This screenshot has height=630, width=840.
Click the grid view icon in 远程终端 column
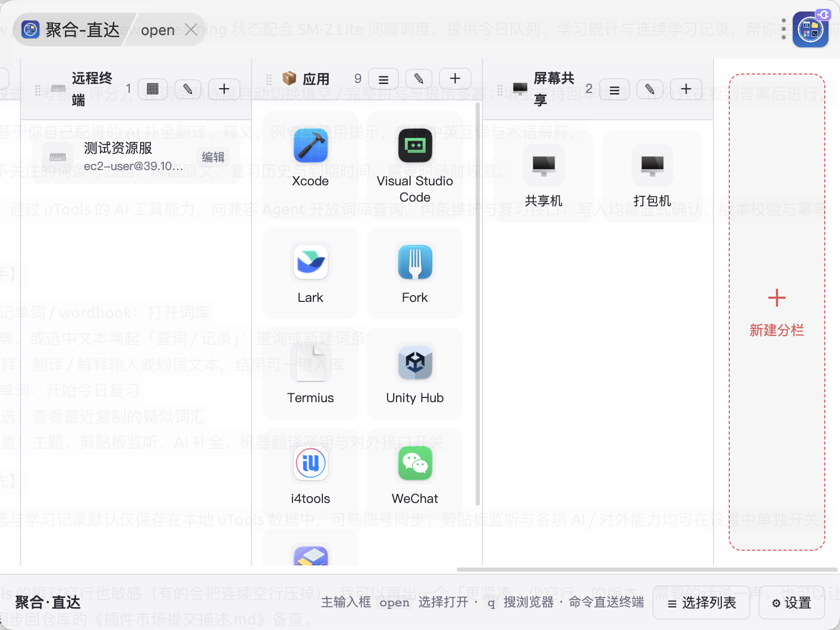(153, 89)
